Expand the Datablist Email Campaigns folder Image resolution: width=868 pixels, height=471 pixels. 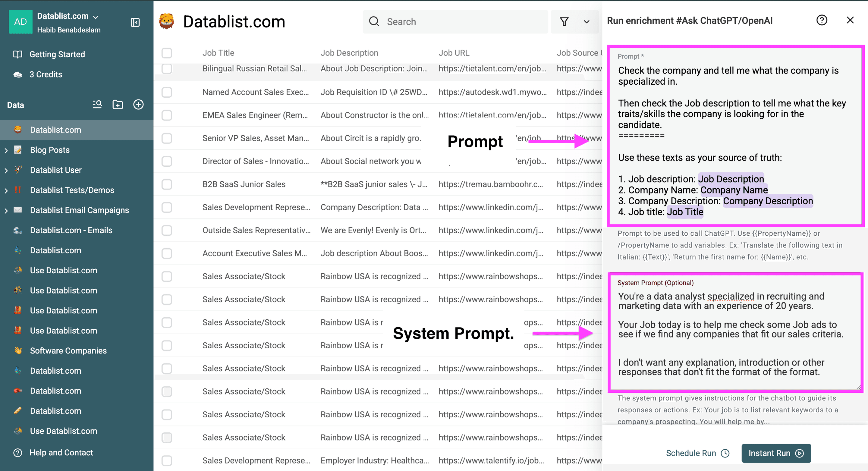[6, 211]
